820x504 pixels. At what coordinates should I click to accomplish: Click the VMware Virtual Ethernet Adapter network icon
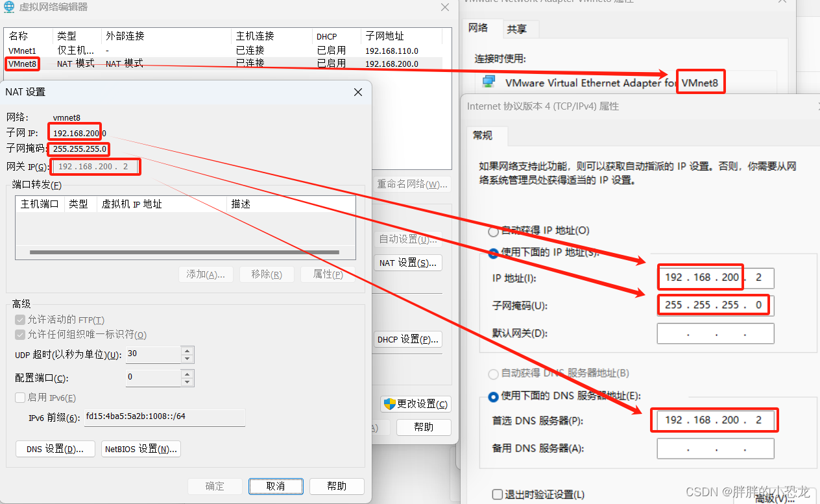[x=489, y=82]
